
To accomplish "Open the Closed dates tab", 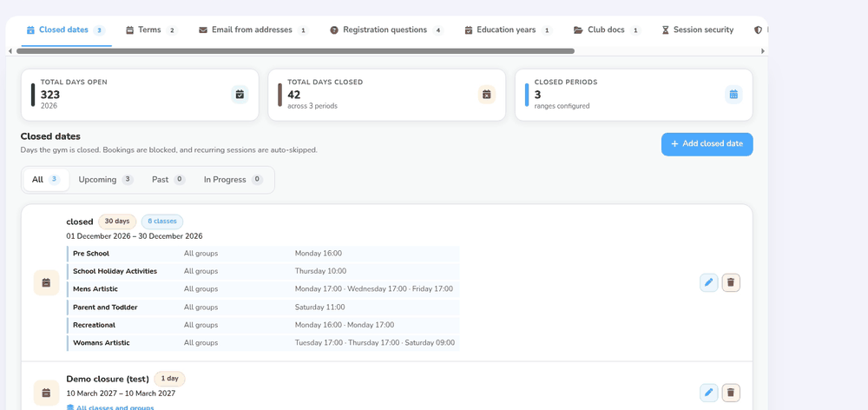I will click(66, 30).
